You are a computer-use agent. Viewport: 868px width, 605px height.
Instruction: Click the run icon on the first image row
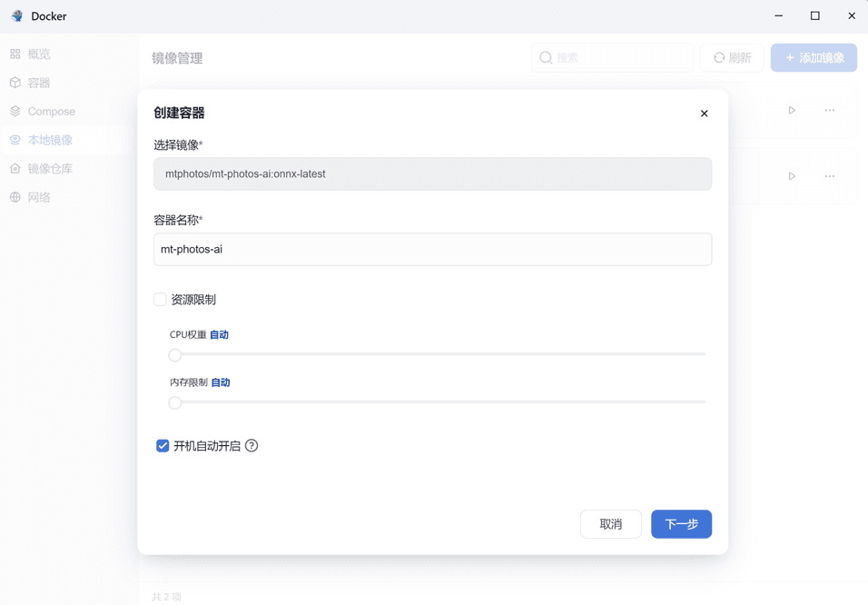pyautogui.click(x=792, y=110)
